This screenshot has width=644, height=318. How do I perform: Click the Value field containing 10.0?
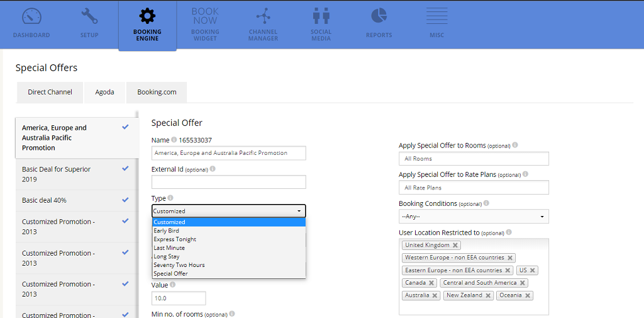tap(179, 298)
